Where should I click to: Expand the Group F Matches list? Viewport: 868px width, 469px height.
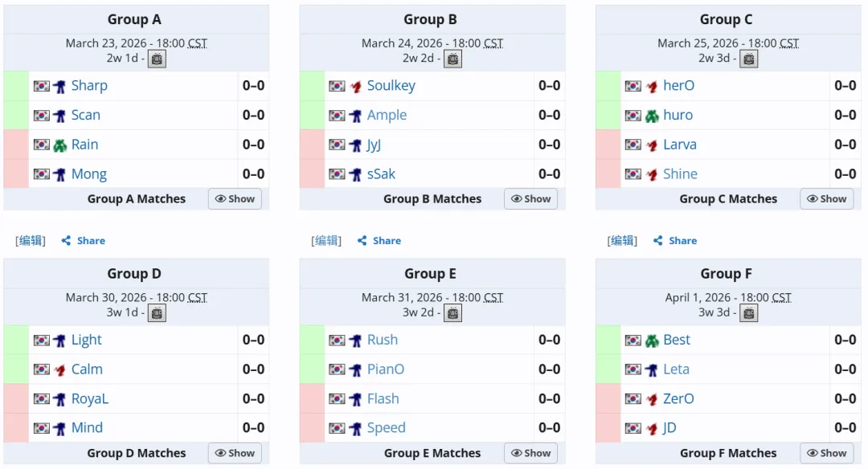[x=826, y=454]
